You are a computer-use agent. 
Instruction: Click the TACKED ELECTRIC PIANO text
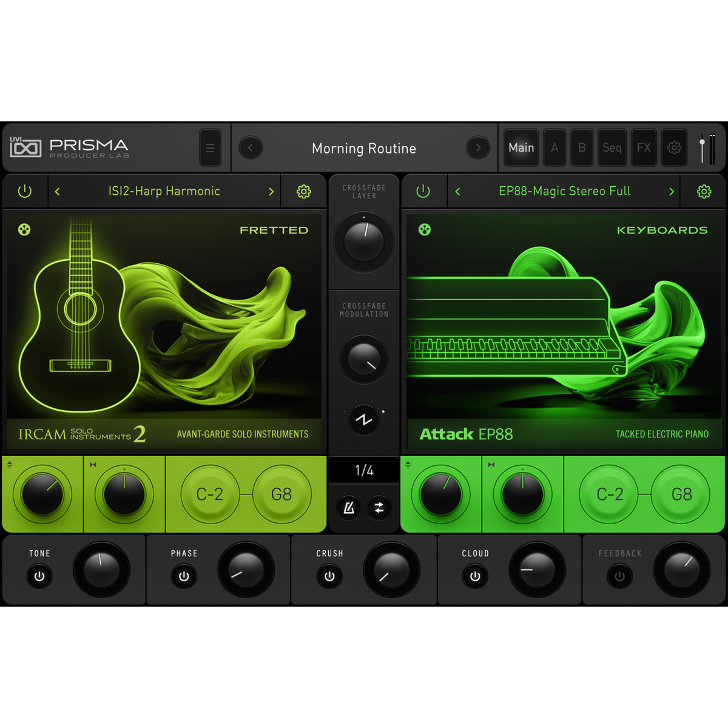click(662, 434)
